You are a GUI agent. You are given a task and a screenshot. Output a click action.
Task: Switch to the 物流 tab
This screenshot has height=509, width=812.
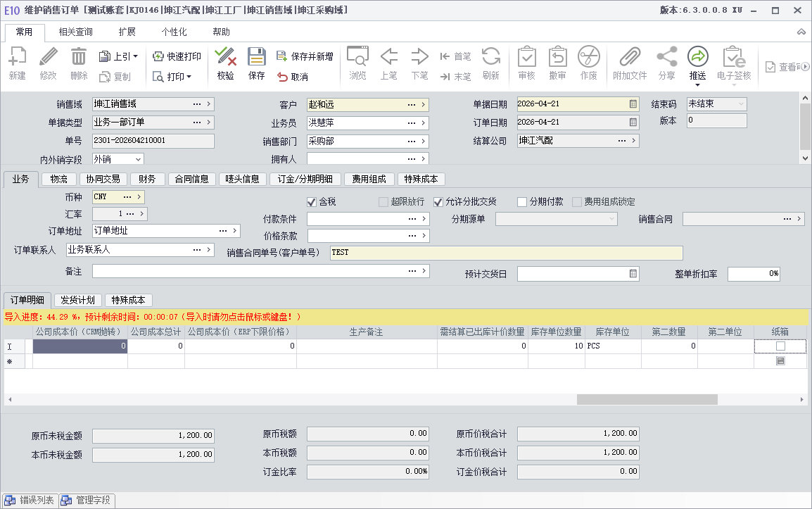[x=59, y=180]
